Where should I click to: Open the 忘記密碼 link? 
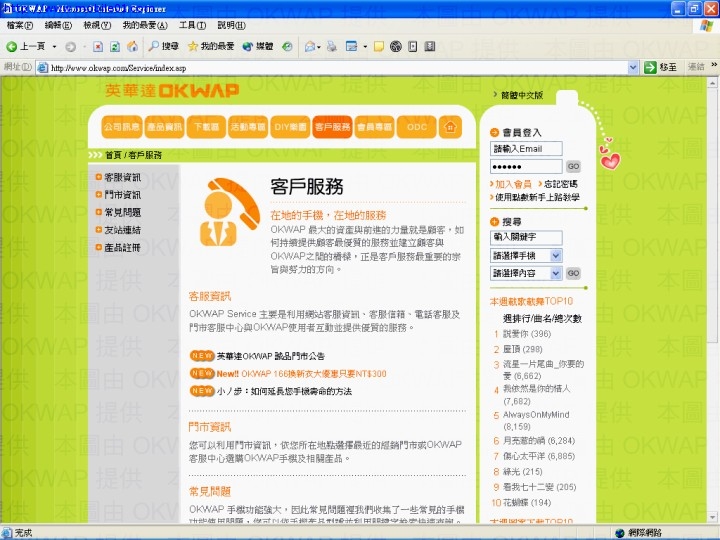click(561, 184)
